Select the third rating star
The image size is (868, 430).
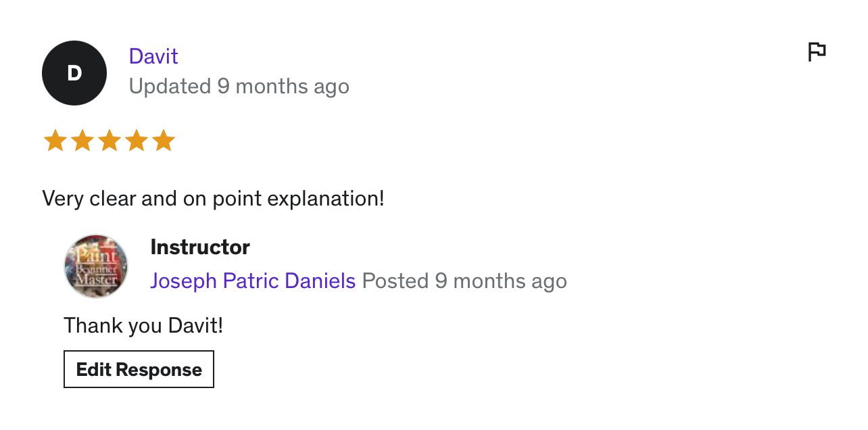(x=109, y=141)
